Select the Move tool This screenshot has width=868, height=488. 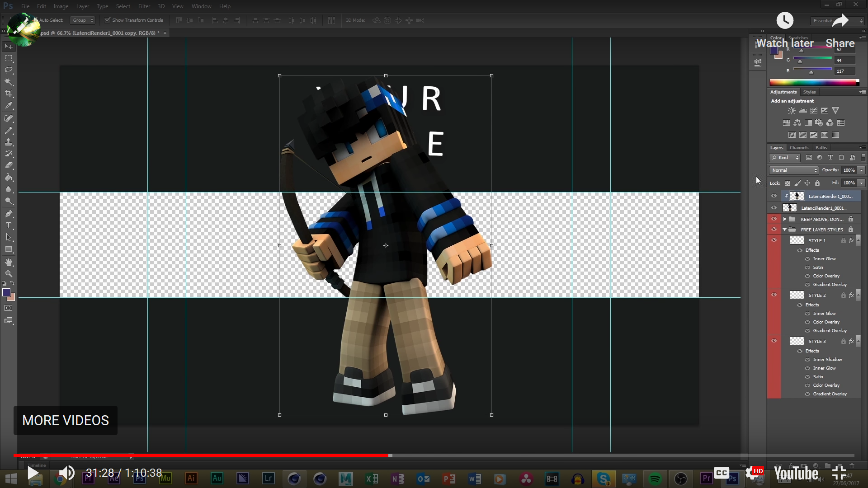[x=9, y=47]
